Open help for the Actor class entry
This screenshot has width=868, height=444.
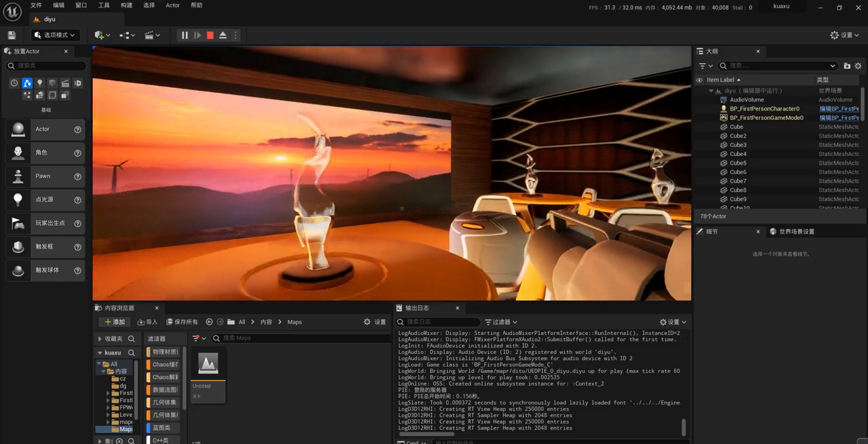coord(77,129)
